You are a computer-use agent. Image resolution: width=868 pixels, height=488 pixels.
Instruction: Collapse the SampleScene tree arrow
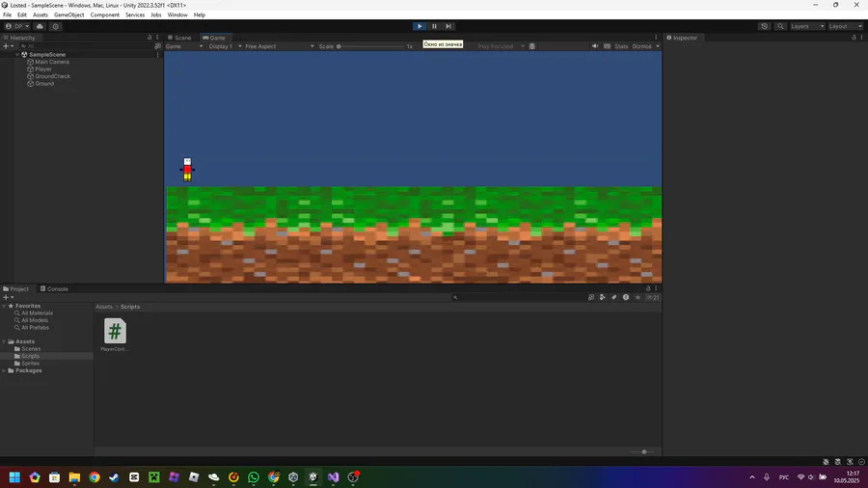pyautogui.click(x=17, y=55)
